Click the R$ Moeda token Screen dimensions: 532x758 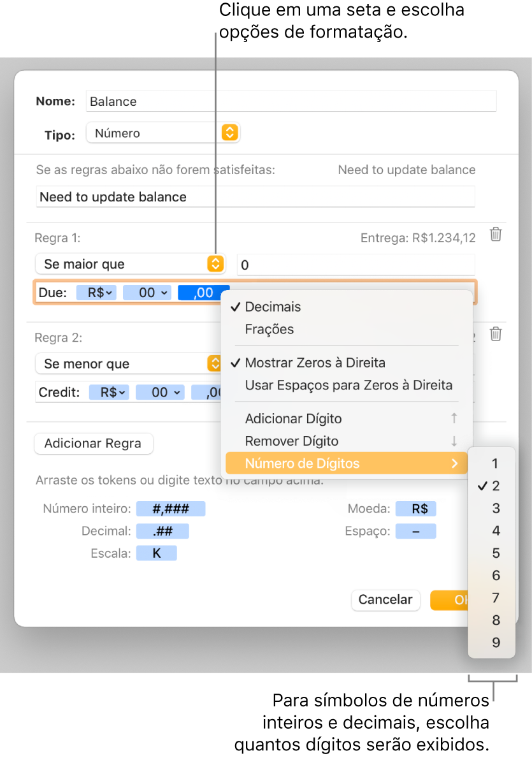click(x=415, y=509)
